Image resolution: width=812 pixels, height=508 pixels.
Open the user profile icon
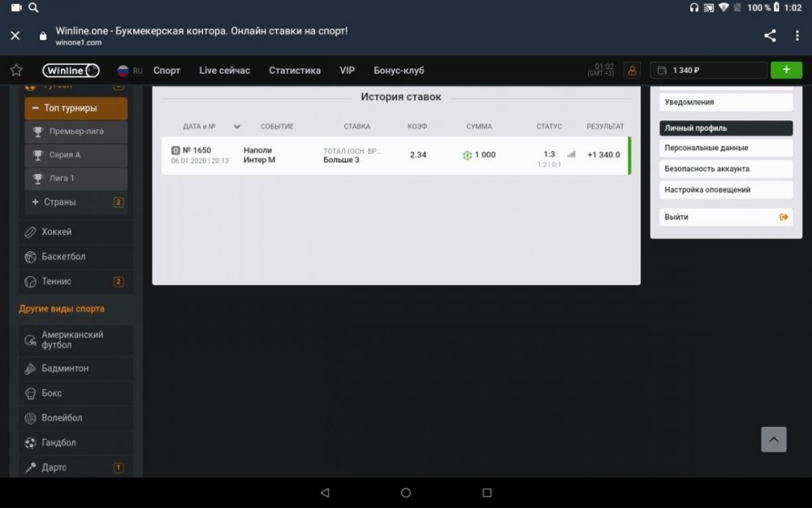[632, 71]
